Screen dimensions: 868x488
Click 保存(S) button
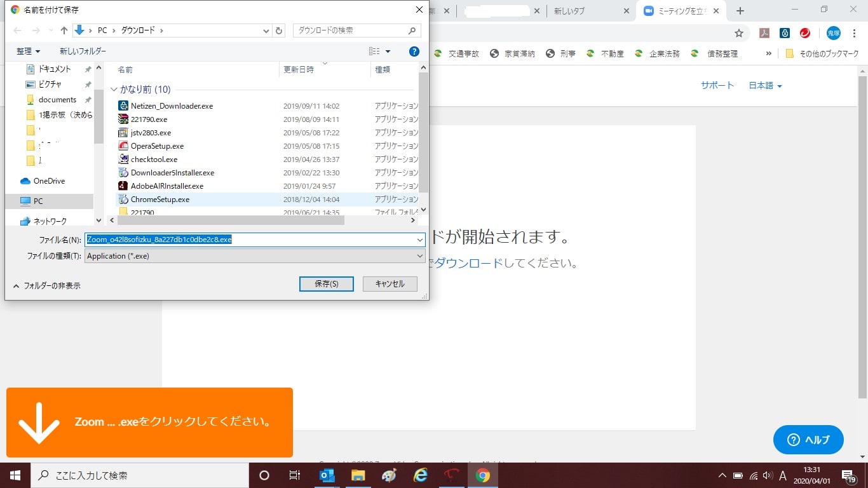(x=326, y=284)
